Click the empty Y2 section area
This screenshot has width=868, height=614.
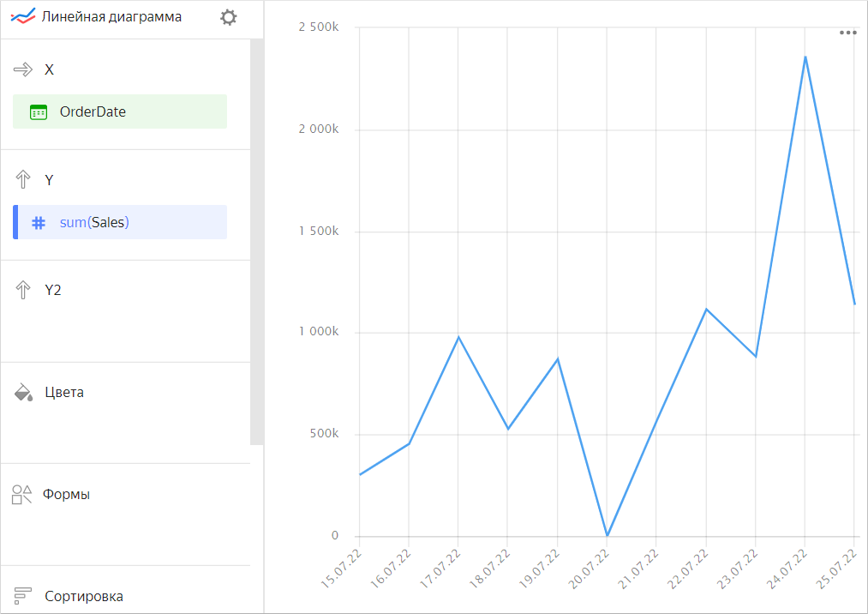click(124, 330)
